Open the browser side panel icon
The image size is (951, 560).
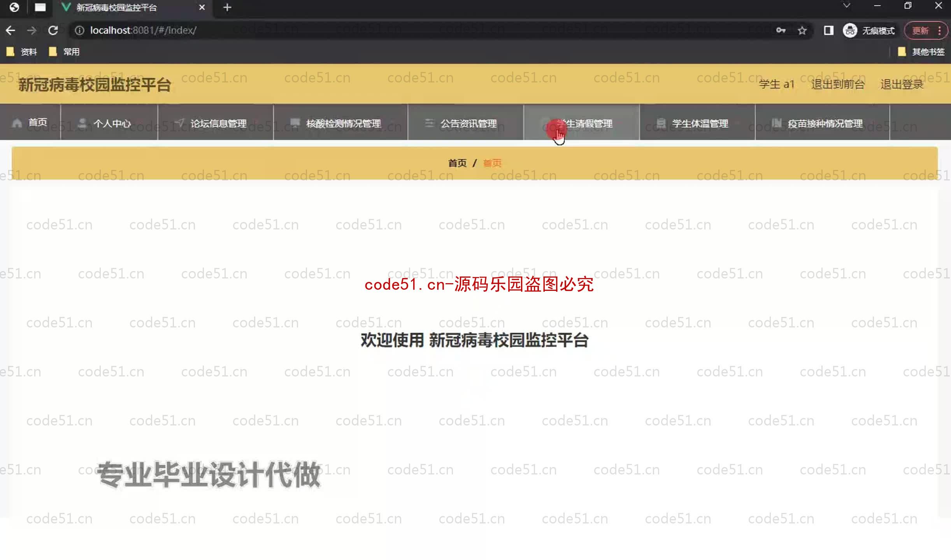point(828,30)
